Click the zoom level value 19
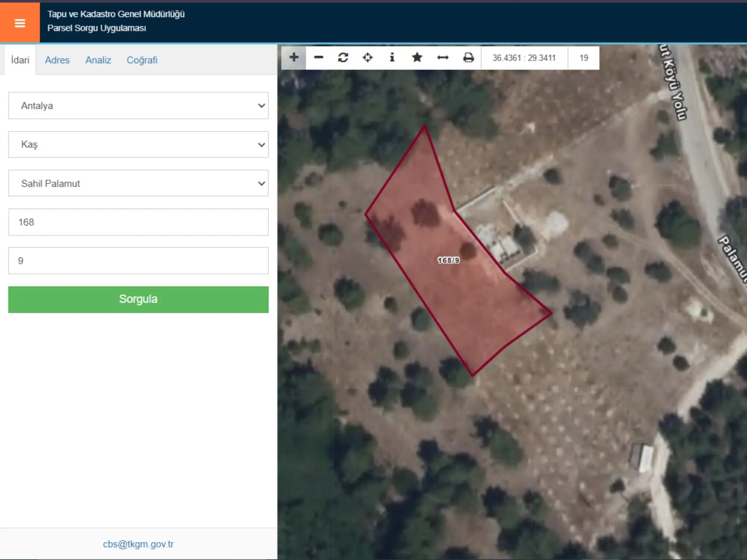Image resolution: width=747 pixels, height=560 pixels. [x=584, y=58]
